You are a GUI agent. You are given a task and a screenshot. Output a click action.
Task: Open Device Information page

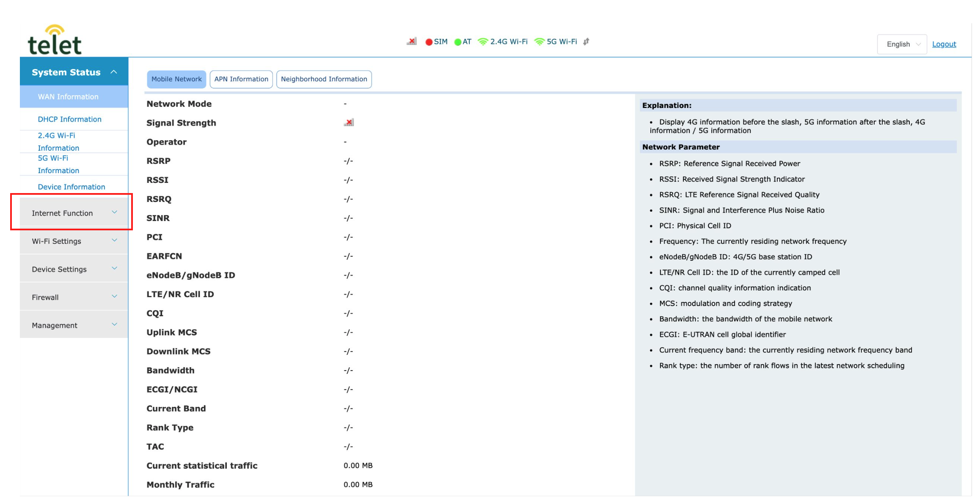pyautogui.click(x=72, y=187)
